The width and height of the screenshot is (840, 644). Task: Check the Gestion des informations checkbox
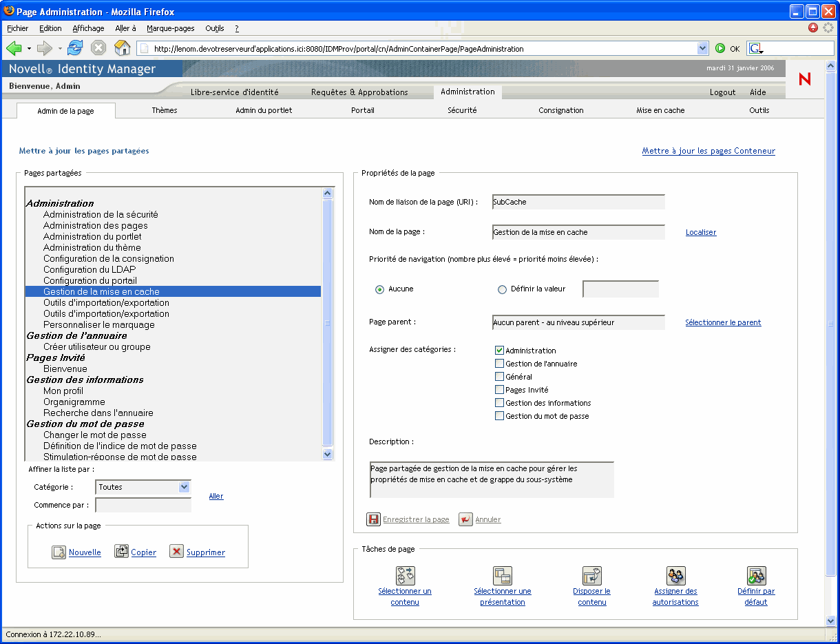[500, 403]
